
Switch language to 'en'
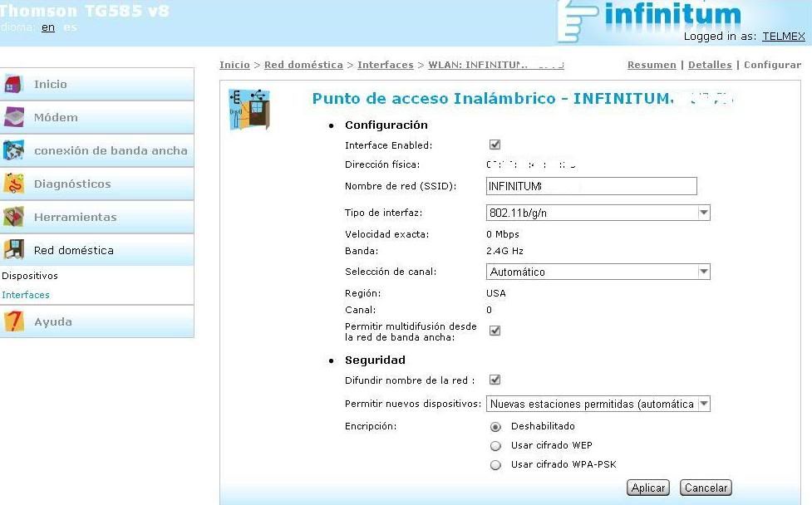click(x=48, y=27)
